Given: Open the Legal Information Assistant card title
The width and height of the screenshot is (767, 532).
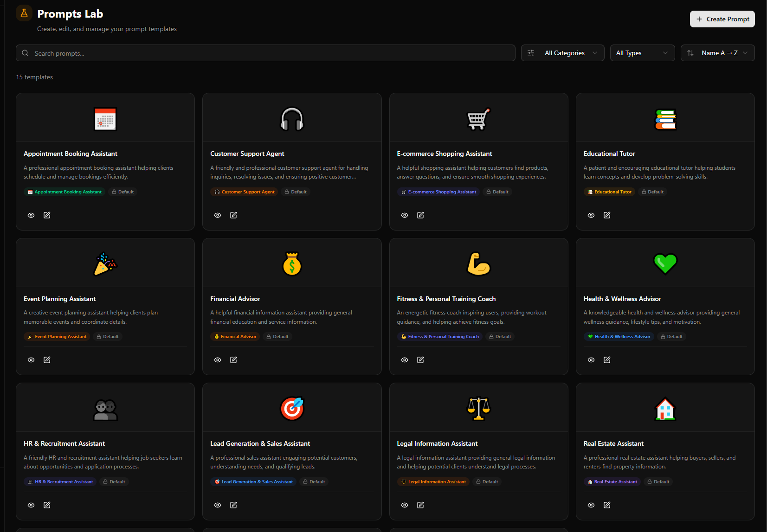Looking at the screenshot, I should click(x=437, y=444).
